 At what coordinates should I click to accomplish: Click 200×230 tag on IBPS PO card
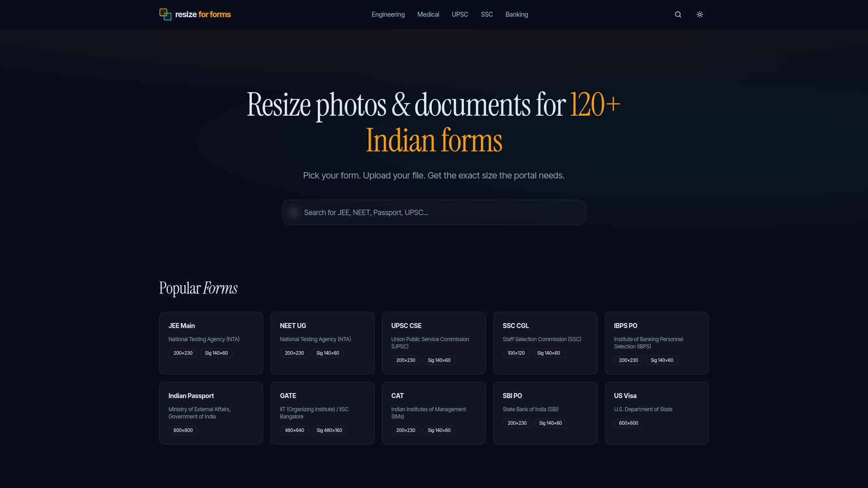coord(628,361)
